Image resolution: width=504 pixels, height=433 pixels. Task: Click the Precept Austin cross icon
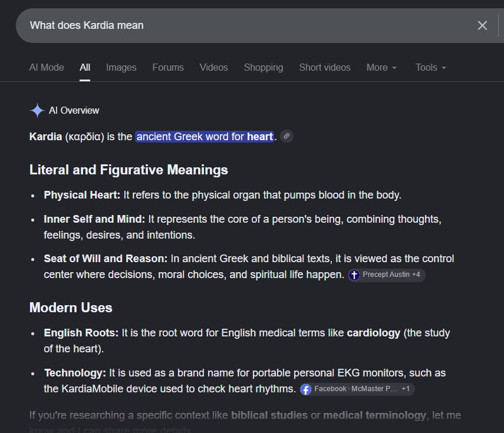click(354, 275)
